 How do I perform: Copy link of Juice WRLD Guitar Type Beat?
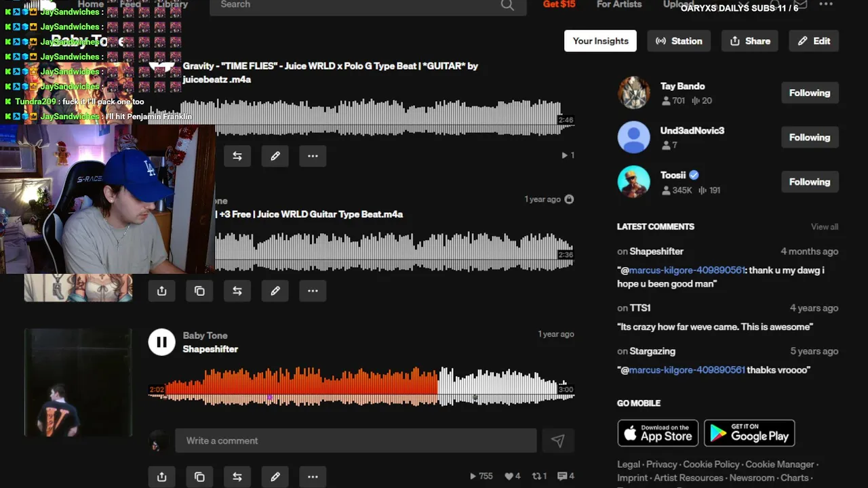[x=199, y=291]
